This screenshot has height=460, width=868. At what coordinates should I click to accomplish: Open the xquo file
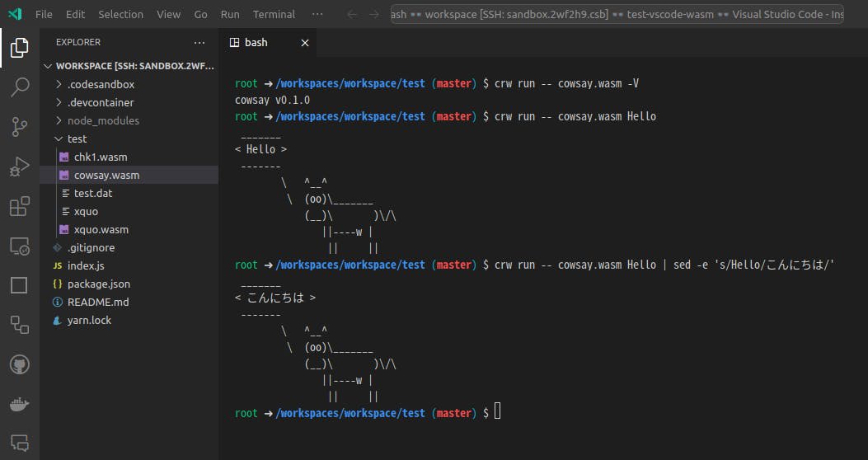point(129,212)
